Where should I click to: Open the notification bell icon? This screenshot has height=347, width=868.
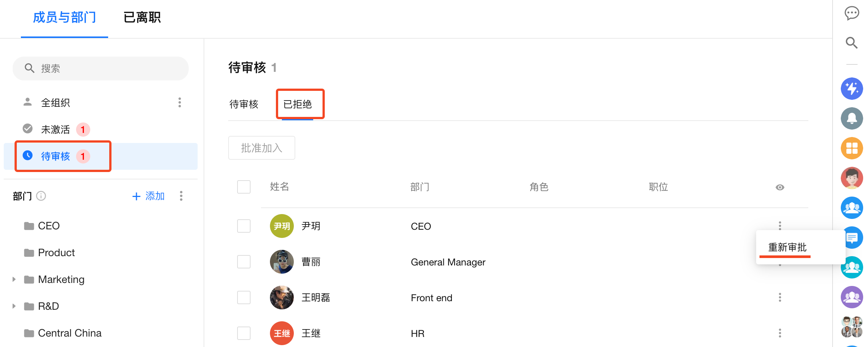point(852,118)
